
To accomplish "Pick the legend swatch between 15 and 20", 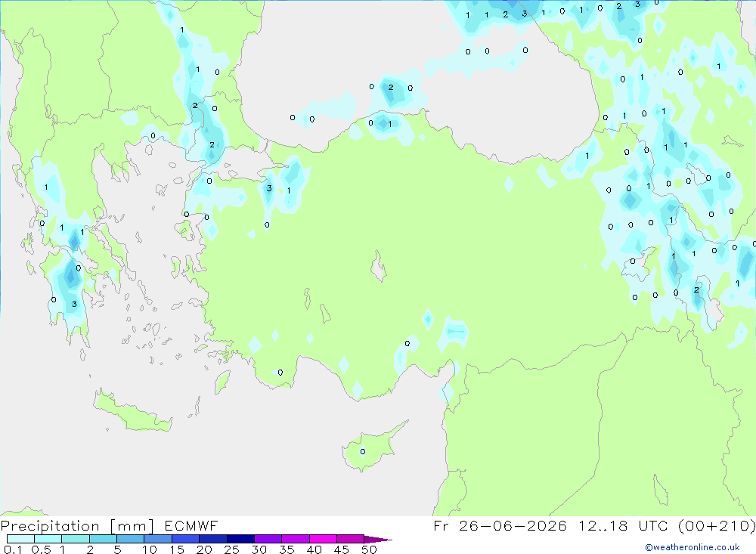I will 186,539.
